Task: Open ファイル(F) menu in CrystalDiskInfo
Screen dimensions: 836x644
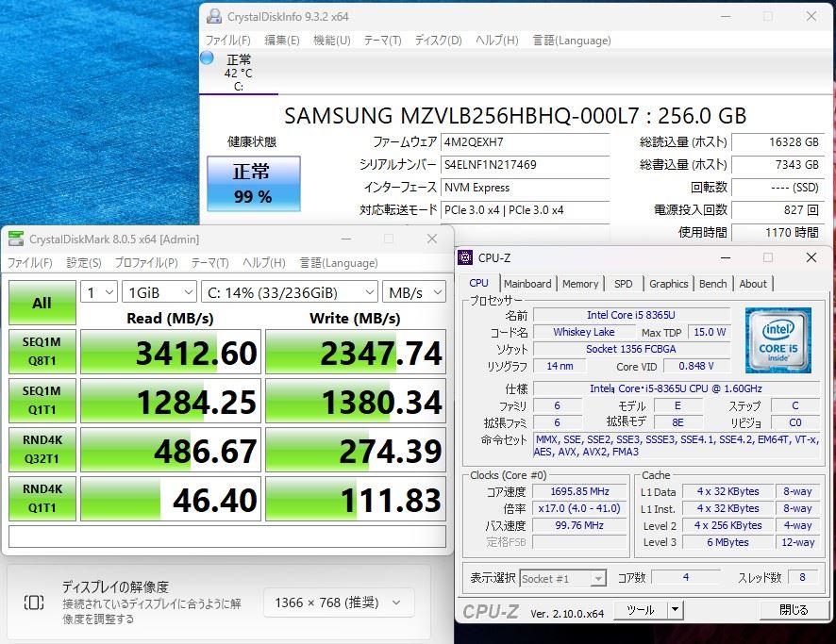Action: [227, 41]
